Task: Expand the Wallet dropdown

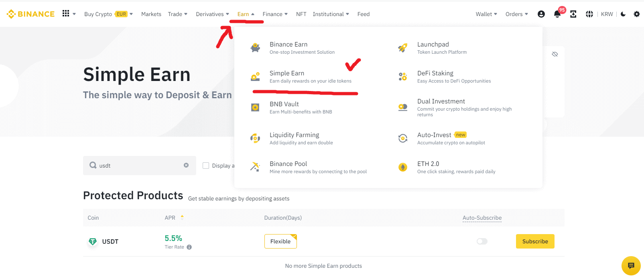Action: (486, 14)
